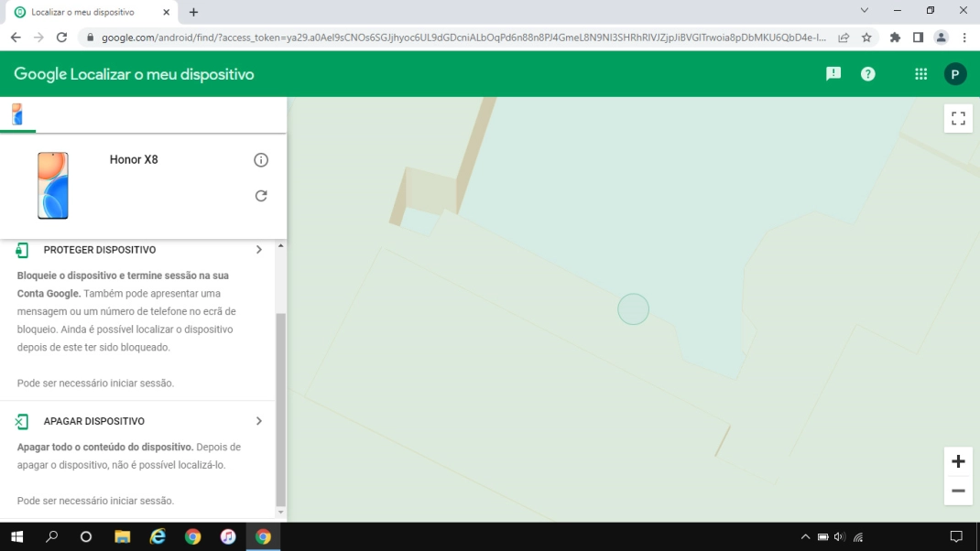Open the Chrome browser menu
Viewport: 980px width, 551px height.
tap(964, 39)
